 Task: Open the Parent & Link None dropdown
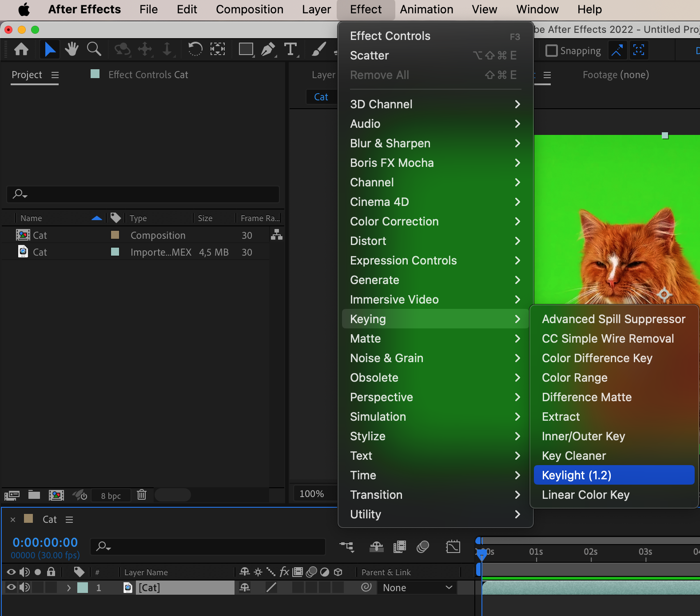[x=417, y=588]
